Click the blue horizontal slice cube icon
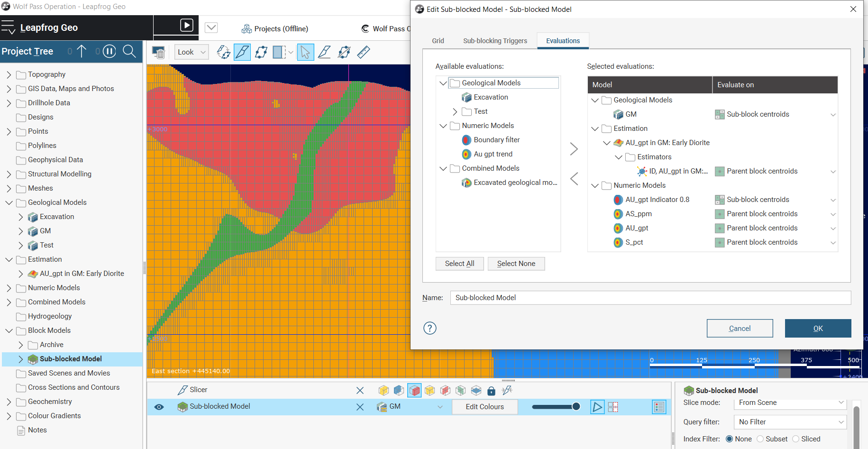The image size is (868, 449). [476, 390]
